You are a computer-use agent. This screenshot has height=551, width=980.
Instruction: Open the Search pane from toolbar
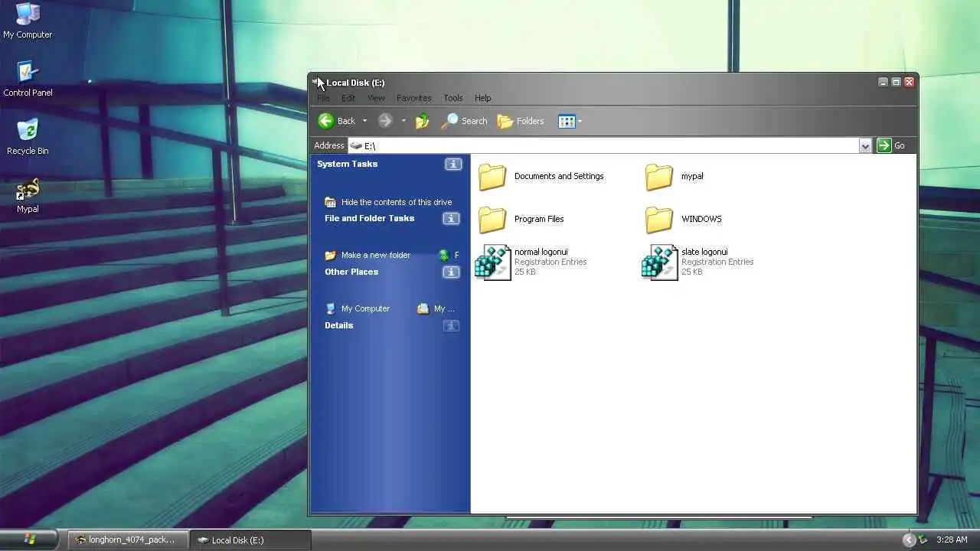465,121
